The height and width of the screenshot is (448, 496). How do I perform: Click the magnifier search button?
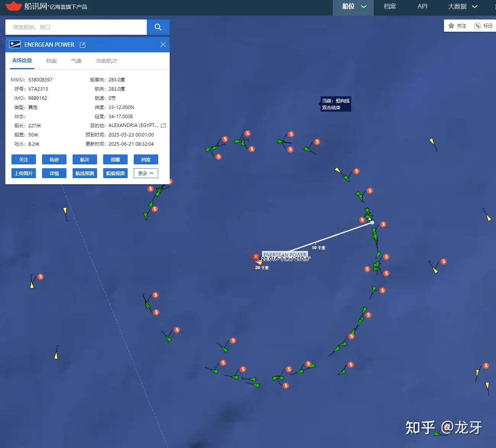158,27
